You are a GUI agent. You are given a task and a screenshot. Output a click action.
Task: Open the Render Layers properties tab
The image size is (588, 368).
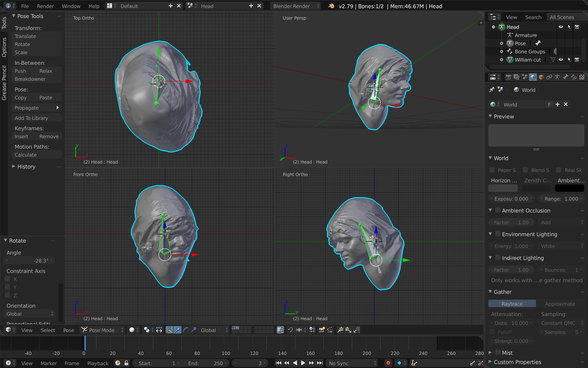coord(516,77)
